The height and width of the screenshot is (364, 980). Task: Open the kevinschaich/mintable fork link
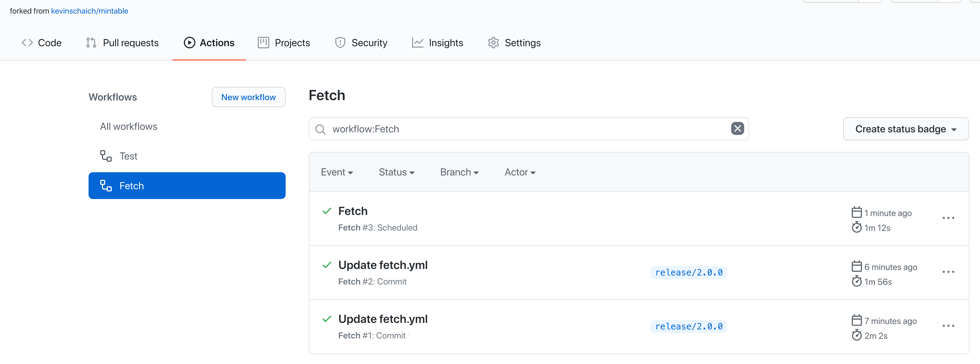pyautogui.click(x=89, y=11)
